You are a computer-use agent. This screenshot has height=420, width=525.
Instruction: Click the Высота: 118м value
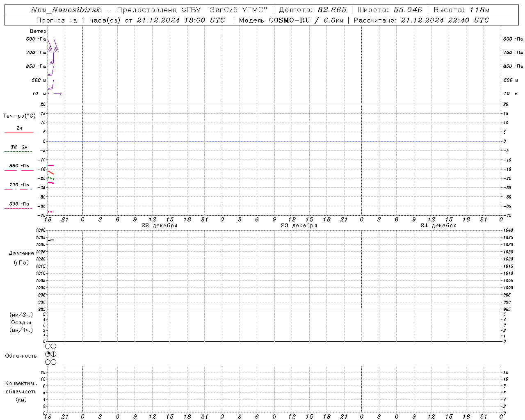point(461,10)
